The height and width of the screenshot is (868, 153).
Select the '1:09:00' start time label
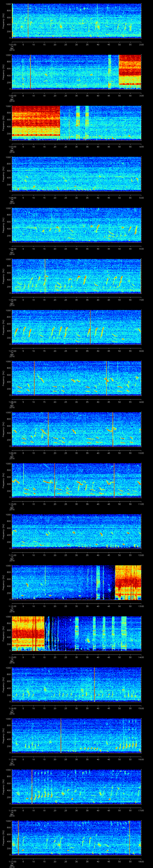coord(12,453)
